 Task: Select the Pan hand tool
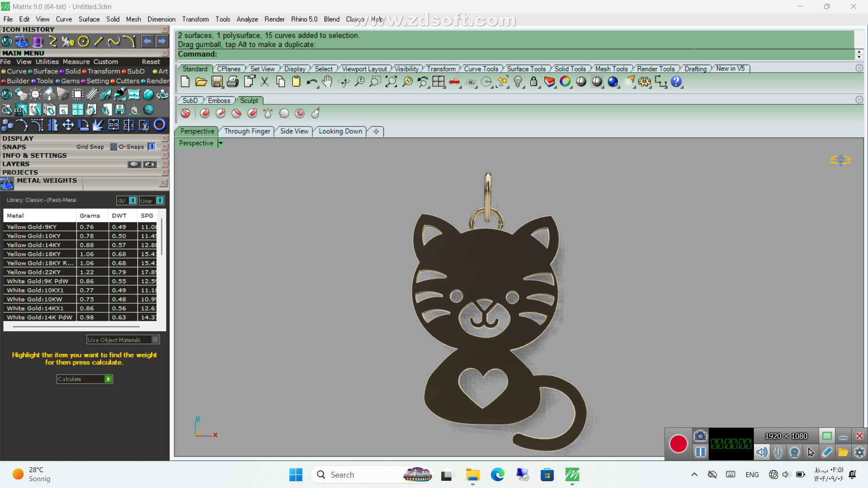(327, 82)
